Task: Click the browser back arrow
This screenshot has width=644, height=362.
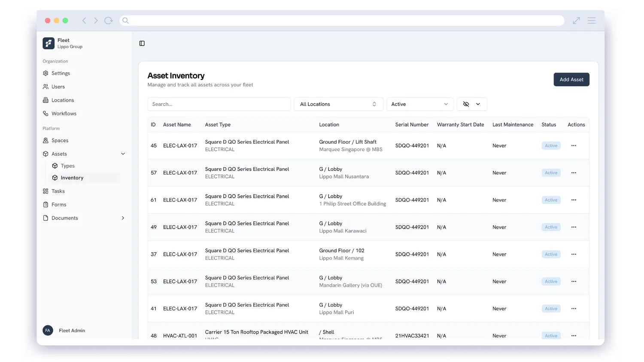Action: pyautogui.click(x=84, y=21)
